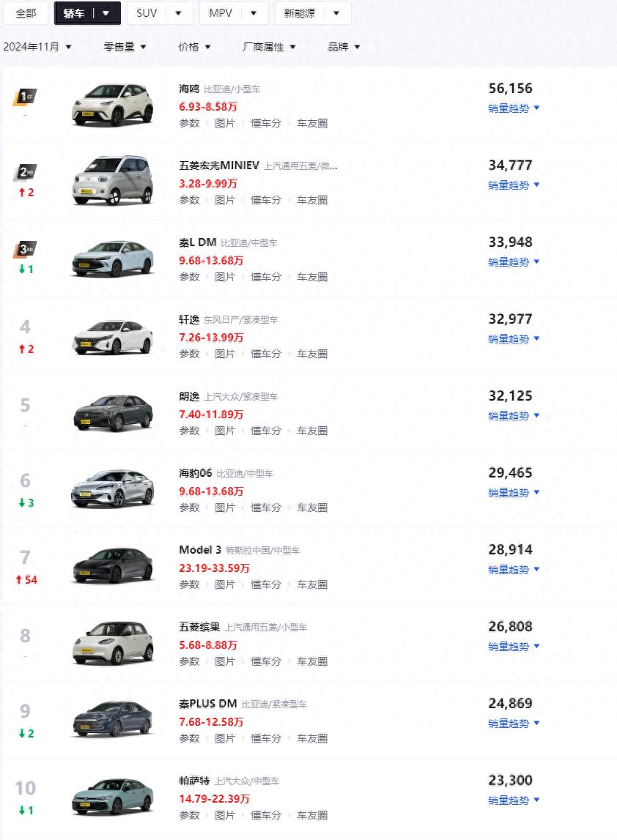Viewport: 617px width, 840px height.
Task: Open the 厂商属性 filter dropdown
Action: tap(269, 47)
